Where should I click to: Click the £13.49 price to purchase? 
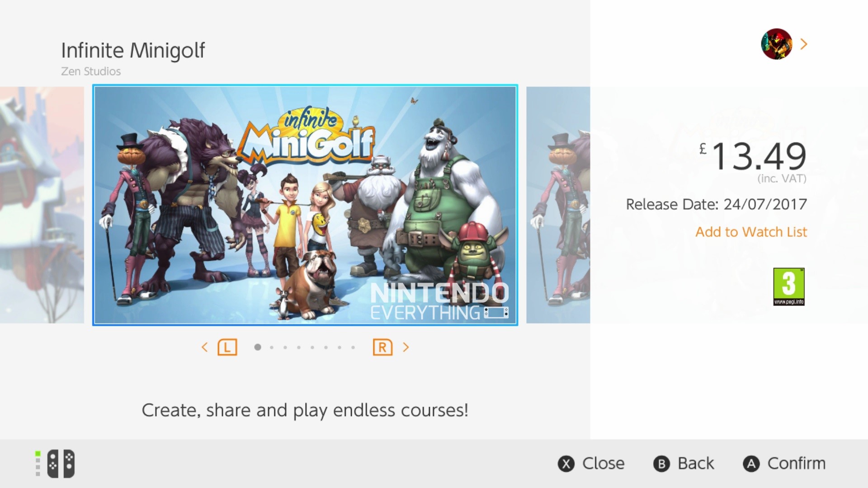click(x=753, y=156)
